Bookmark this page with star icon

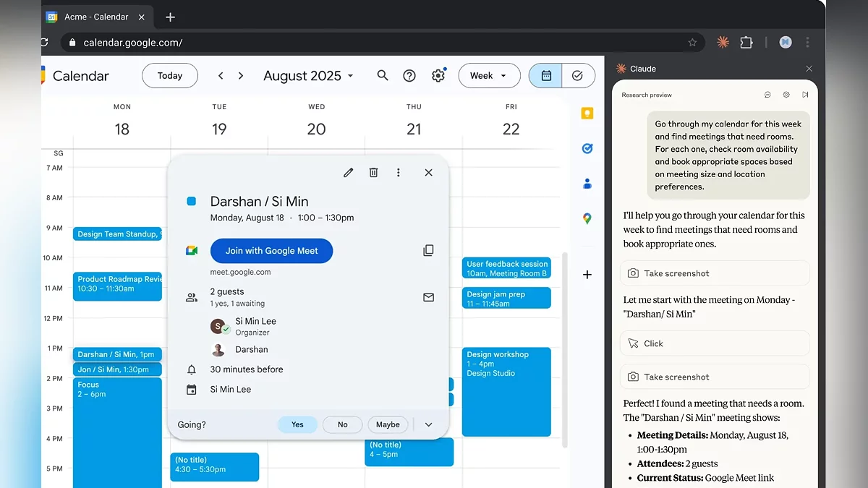point(692,43)
